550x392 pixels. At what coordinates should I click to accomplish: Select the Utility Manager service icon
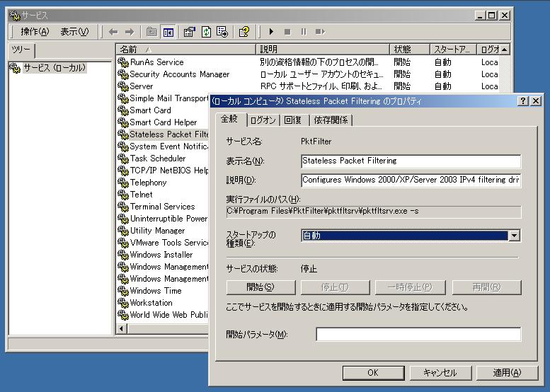(123, 231)
